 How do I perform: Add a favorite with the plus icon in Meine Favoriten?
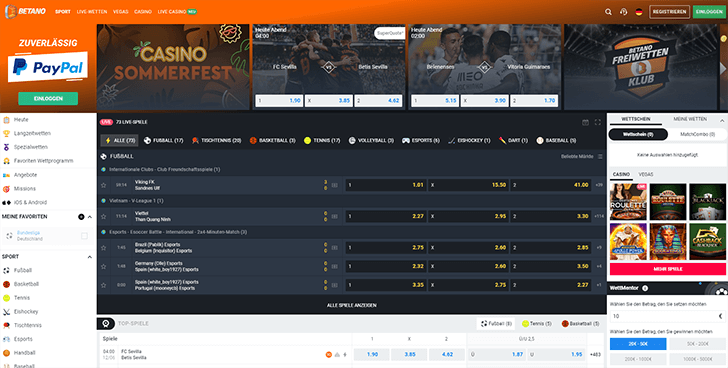(81, 217)
